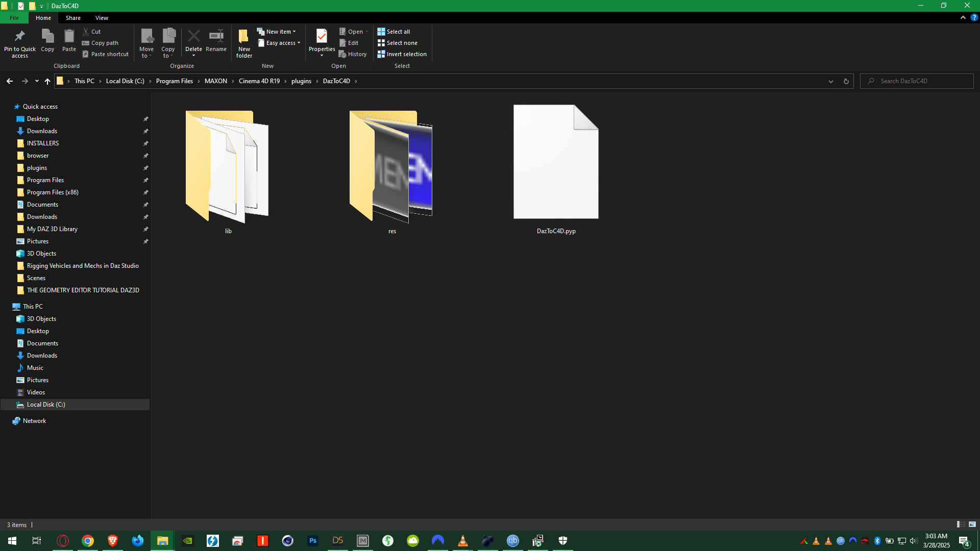Navigate to Program Files in breadcrumb
Screen dimensions: 980x551
(x=175, y=81)
